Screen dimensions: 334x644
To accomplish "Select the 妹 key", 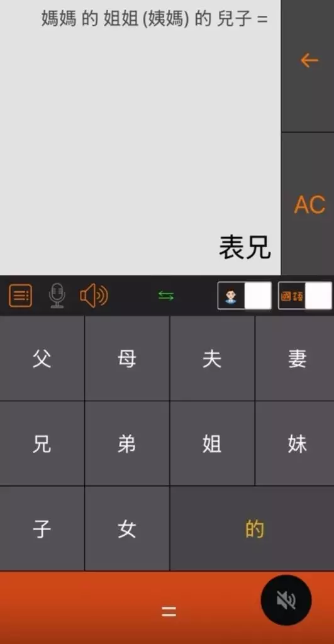I will click(295, 443).
